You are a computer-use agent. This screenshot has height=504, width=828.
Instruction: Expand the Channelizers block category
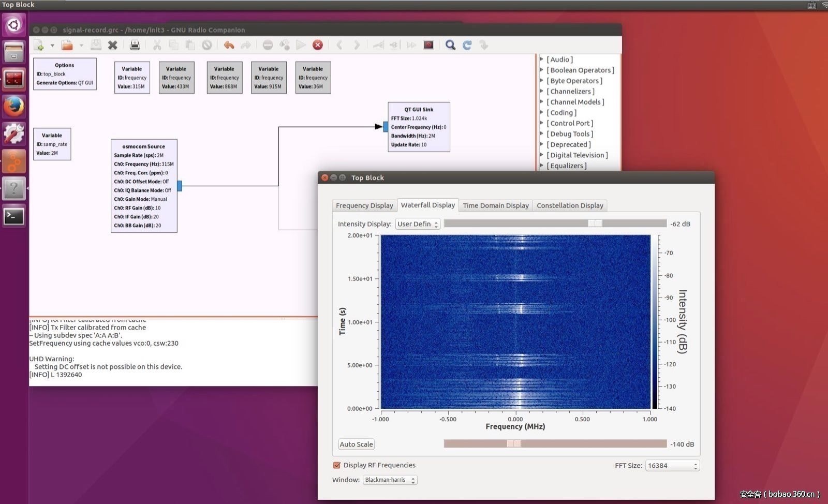click(542, 92)
